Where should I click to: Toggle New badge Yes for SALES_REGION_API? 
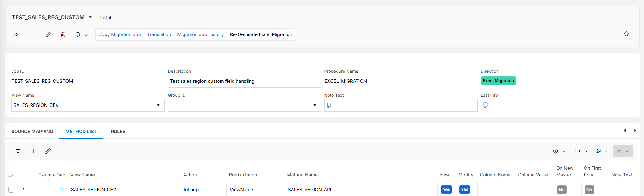click(446, 190)
